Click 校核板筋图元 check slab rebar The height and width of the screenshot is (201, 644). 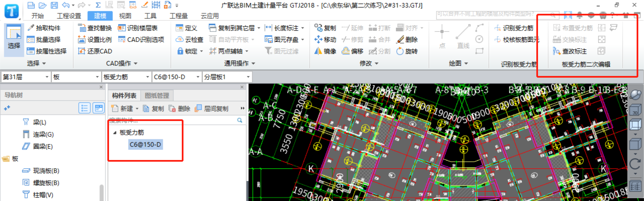coord(517,40)
